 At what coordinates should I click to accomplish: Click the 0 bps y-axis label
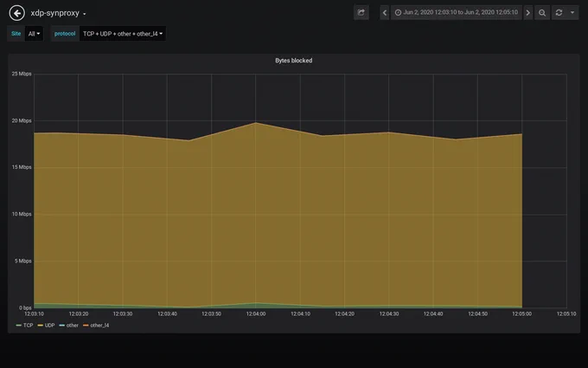point(25,308)
